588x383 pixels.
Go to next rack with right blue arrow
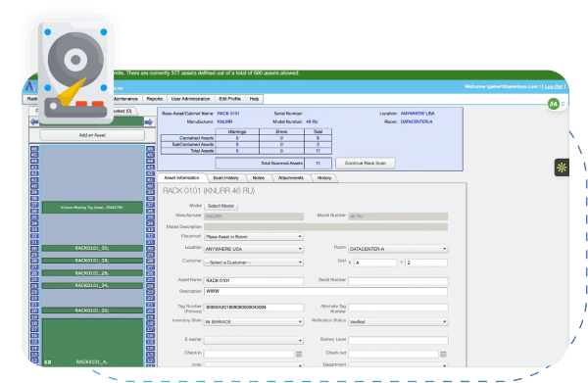[x=149, y=121]
